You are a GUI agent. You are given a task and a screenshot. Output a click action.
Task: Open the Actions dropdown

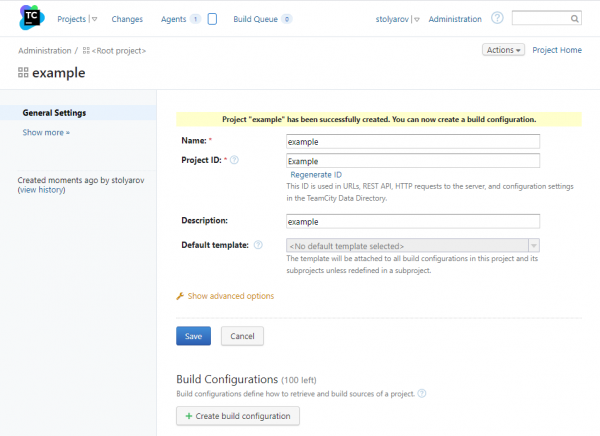pyautogui.click(x=502, y=50)
